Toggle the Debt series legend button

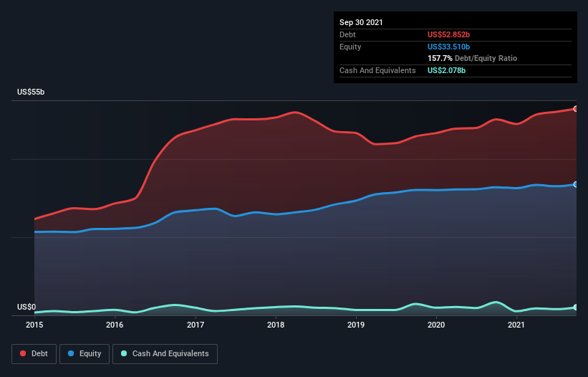coord(34,354)
